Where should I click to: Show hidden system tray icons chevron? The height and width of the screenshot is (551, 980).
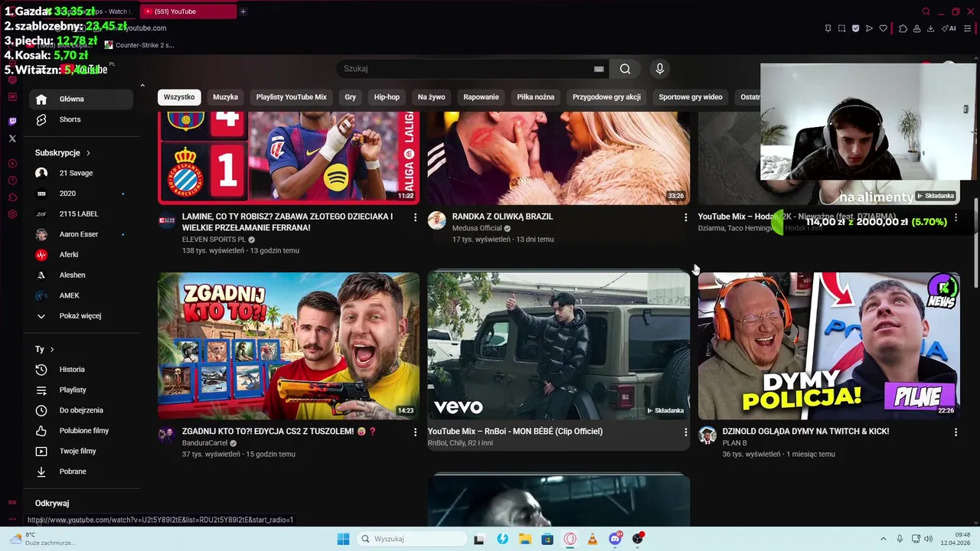click(x=883, y=539)
